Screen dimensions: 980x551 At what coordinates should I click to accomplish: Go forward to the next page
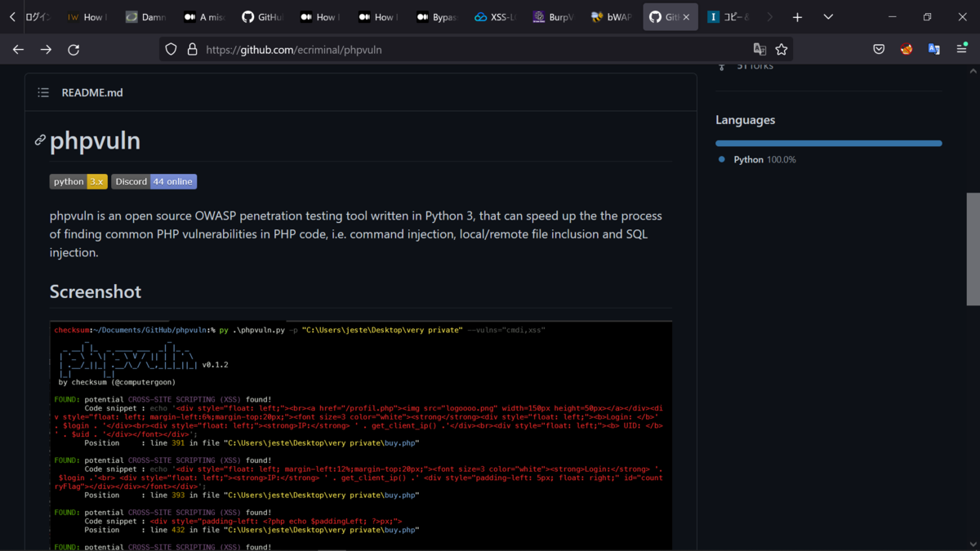(46, 50)
